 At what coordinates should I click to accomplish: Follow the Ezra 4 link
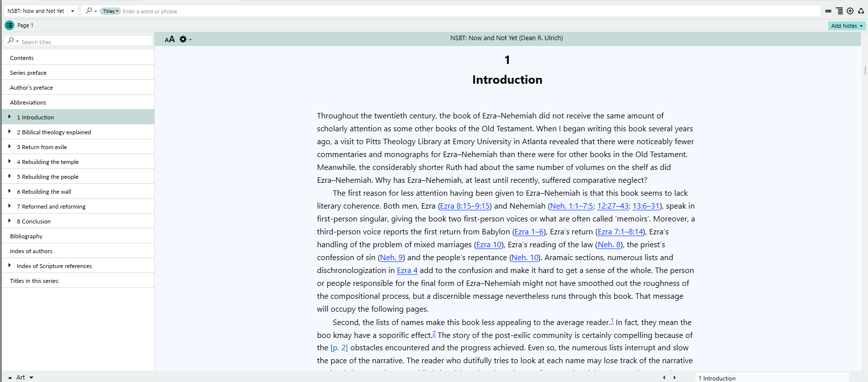click(407, 271)
